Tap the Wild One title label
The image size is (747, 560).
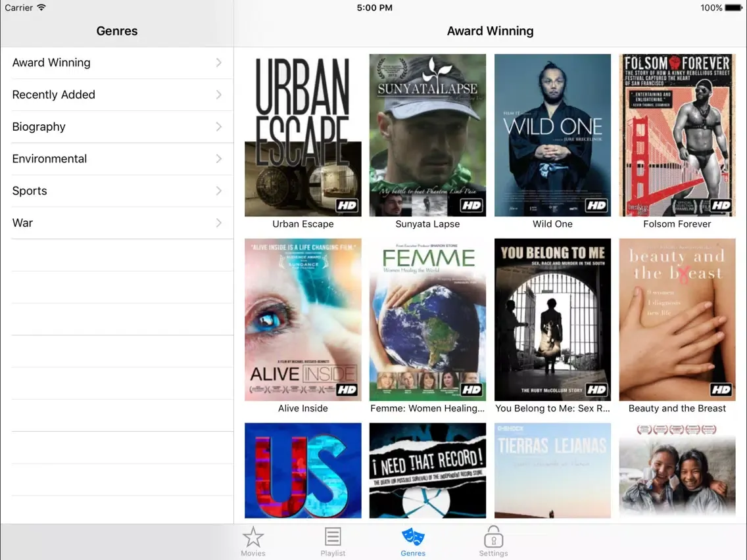click(x=552, y=224)
